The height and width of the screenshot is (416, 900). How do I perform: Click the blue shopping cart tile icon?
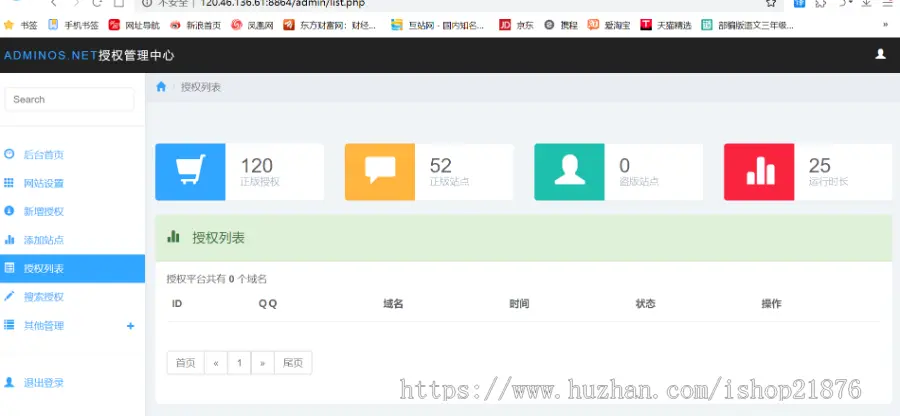(x=190, y=172)
